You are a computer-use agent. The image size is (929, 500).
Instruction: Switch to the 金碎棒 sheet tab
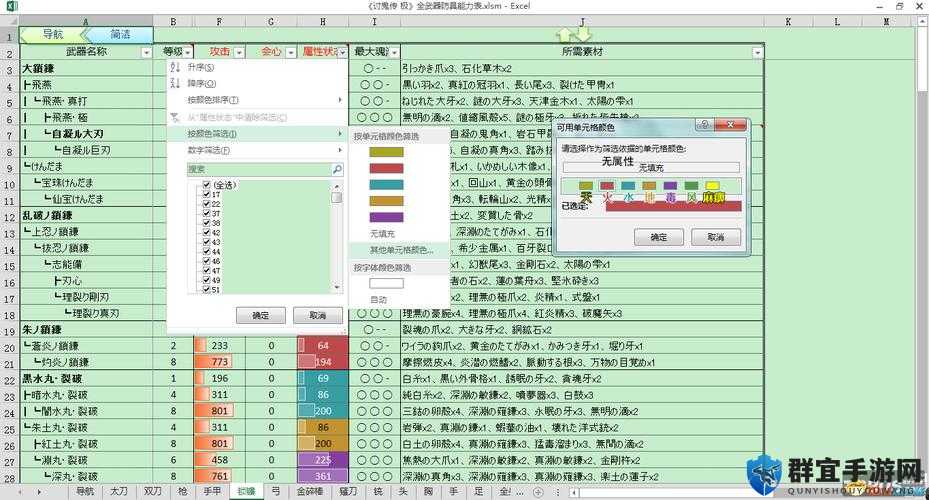coord(310,491)
